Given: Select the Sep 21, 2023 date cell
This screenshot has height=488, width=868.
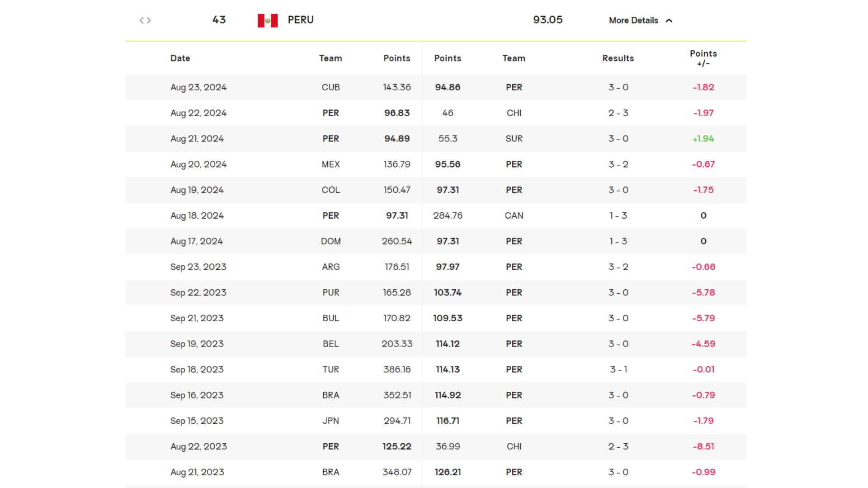Looking at the screenshot, I should (x=197, y=319).
